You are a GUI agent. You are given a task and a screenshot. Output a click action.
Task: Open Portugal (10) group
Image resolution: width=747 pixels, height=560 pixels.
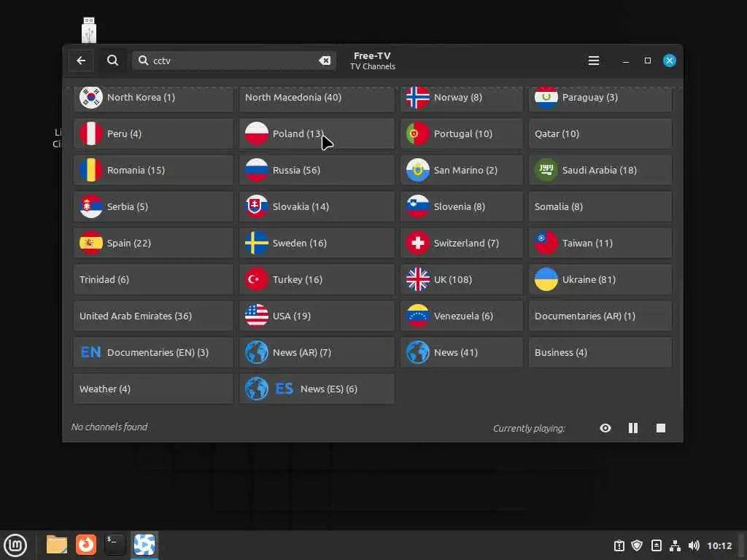coord(461,134)
